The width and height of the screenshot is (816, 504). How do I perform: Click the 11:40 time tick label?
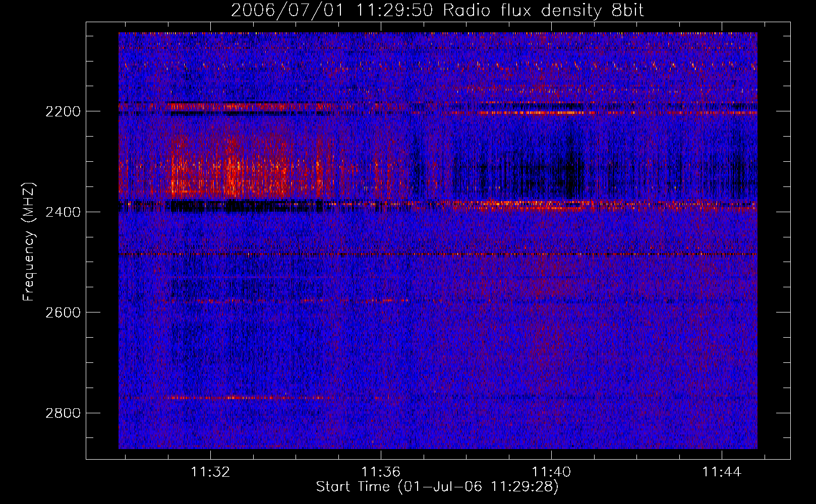[551, 472]
